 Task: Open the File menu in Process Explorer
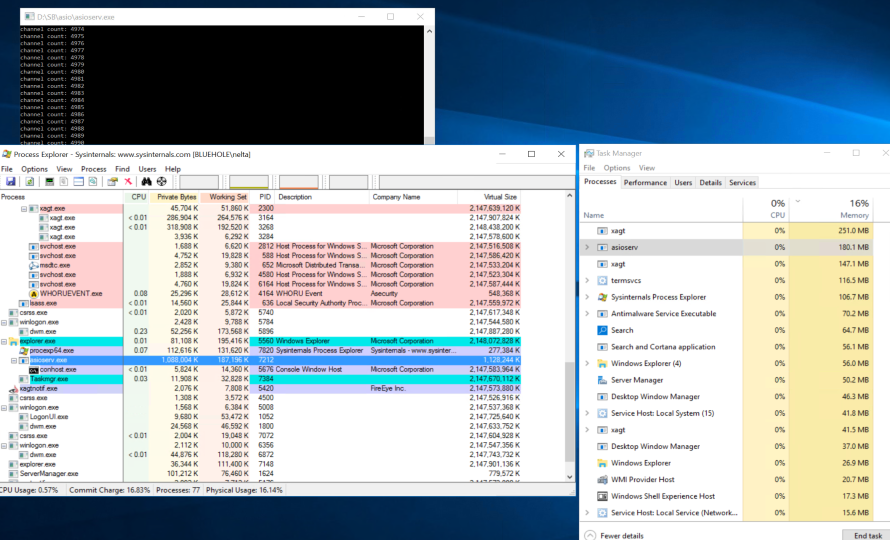(7, 169)
